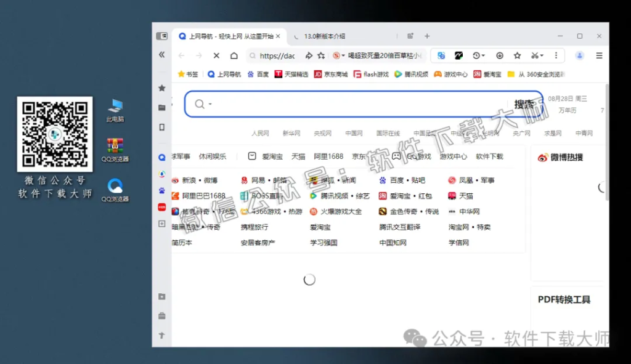Open the hamburger main menu
Viewport: 631px width, 364px height.
click(x=599, y=55)
